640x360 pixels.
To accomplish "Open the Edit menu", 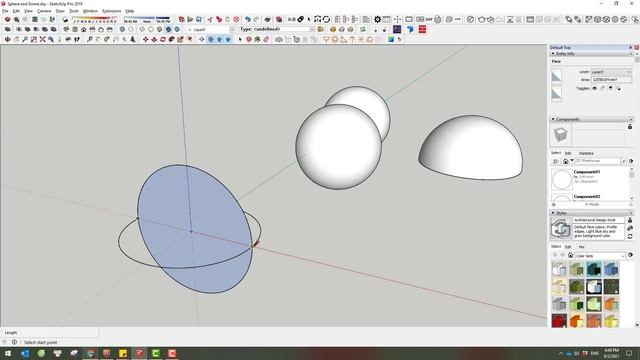I will click(16, 11).
